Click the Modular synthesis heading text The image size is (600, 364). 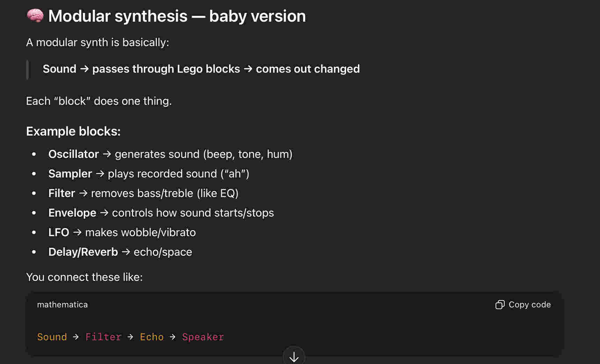pyautogui.click(x=177, y=16)
